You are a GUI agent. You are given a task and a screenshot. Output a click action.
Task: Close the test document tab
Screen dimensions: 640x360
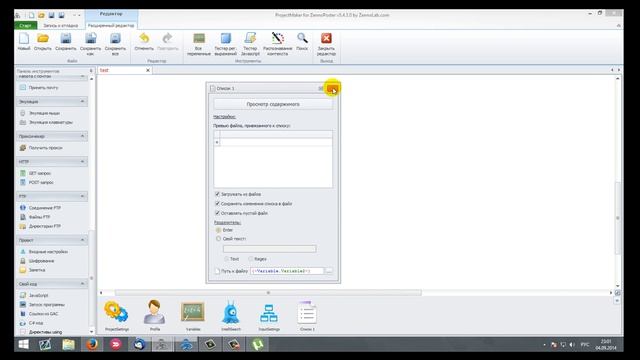coord(148,70)
